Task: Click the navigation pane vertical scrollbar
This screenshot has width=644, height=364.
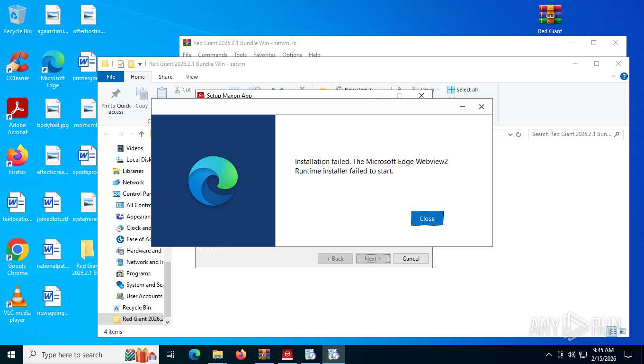Action: tap(168, 289)
